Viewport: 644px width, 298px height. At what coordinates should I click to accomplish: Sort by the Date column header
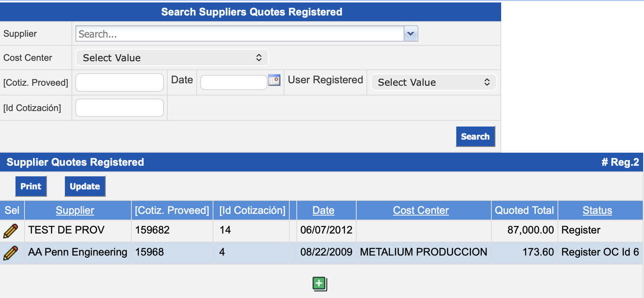(x=323, y=211)
